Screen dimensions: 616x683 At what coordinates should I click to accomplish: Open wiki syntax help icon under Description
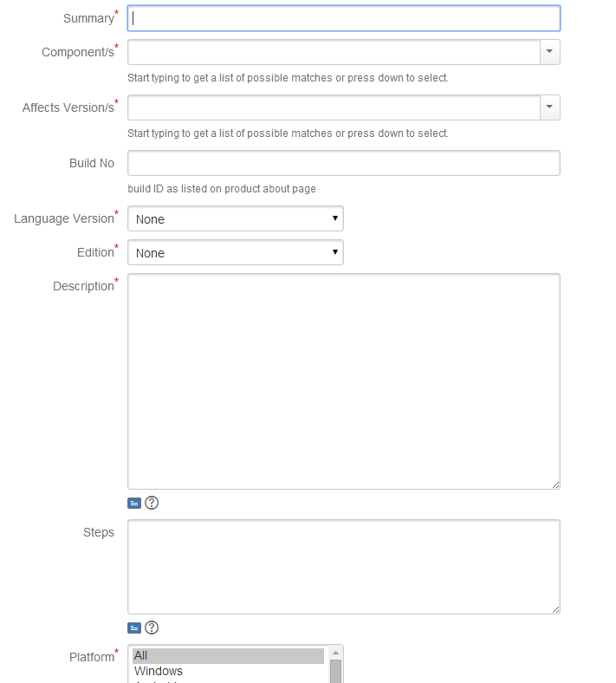coord(152,503)
